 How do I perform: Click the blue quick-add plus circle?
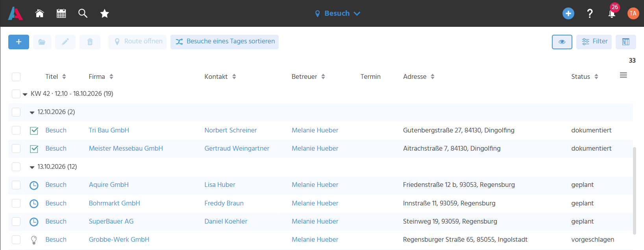coord(568,13)
